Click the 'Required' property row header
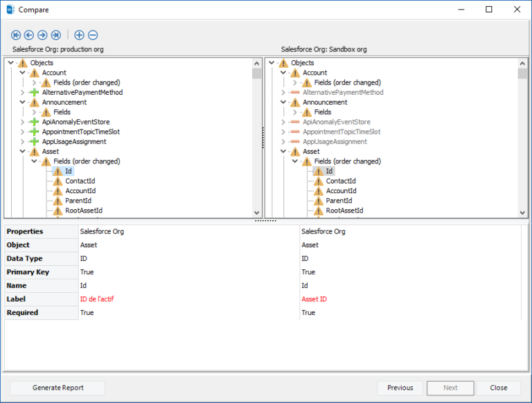Screen dimensions: 532x403 tap(42, 312)
